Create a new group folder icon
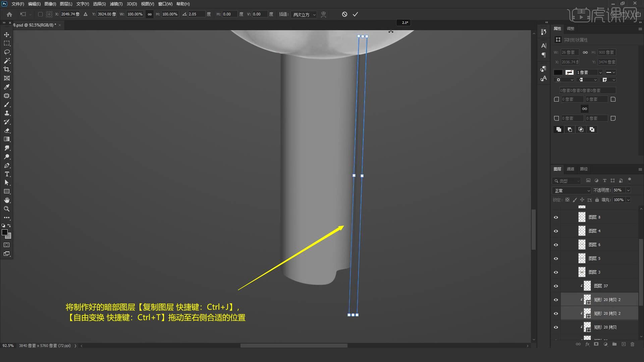644x362 pixels. [x=614, y=344]
